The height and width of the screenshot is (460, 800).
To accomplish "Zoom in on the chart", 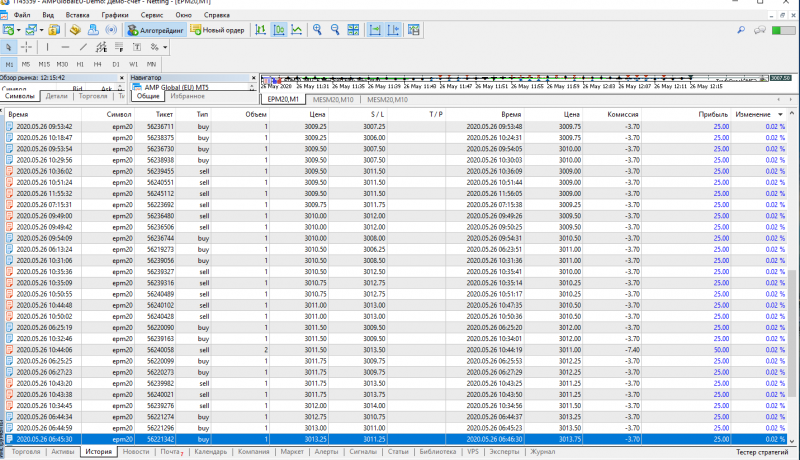I will pos(317,30).
